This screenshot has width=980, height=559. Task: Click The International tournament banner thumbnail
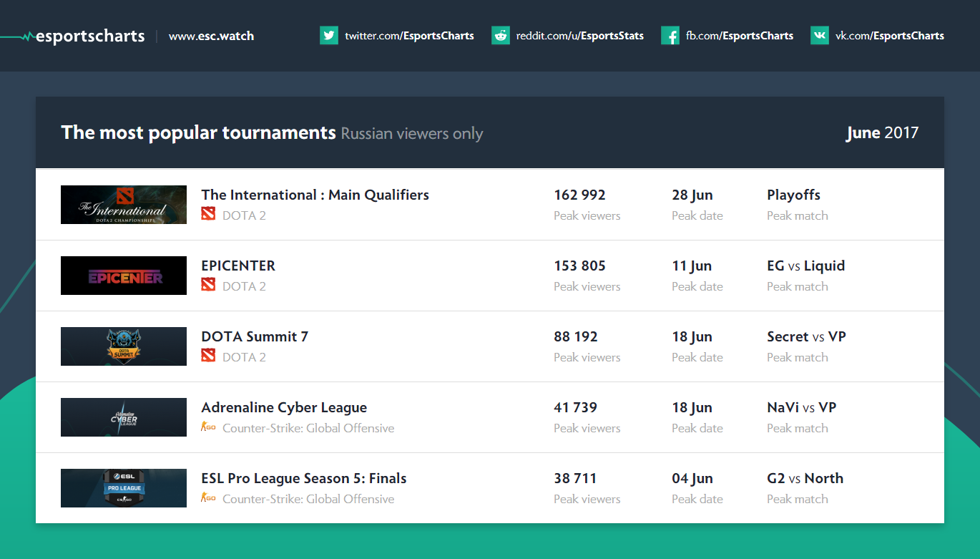point(124,205)
